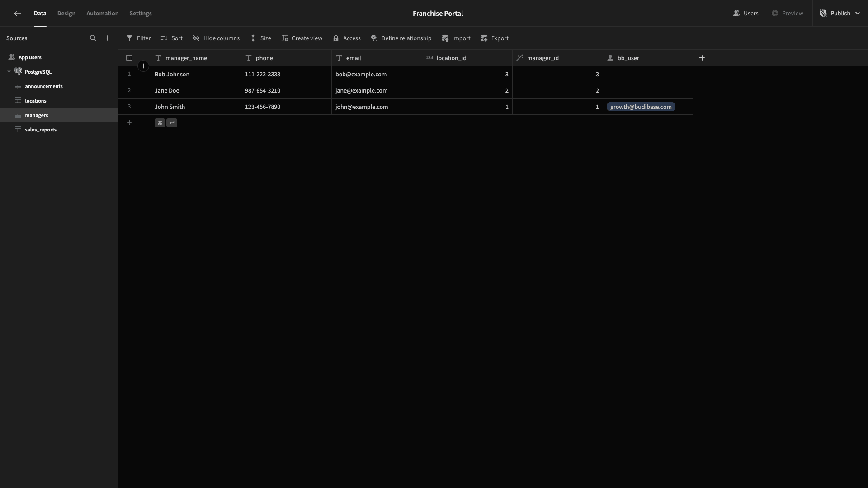Click the Preview button
868x488 pixels.
(x=788, y=14)
